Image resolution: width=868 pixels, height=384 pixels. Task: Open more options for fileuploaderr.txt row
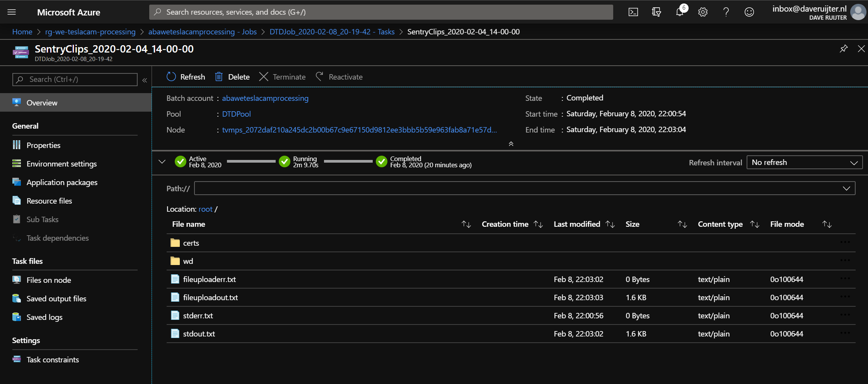845,279
